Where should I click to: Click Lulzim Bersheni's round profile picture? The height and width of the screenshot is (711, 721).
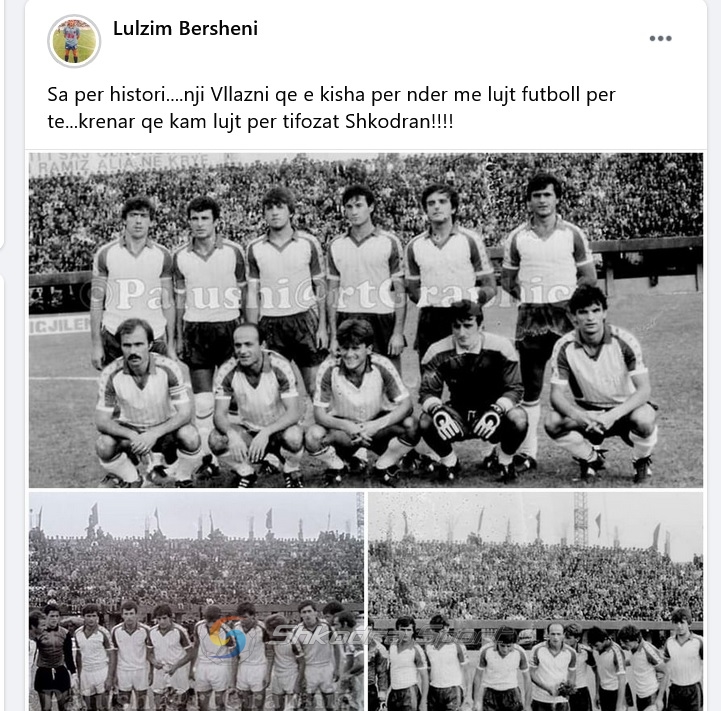click(x=74, y=41)
